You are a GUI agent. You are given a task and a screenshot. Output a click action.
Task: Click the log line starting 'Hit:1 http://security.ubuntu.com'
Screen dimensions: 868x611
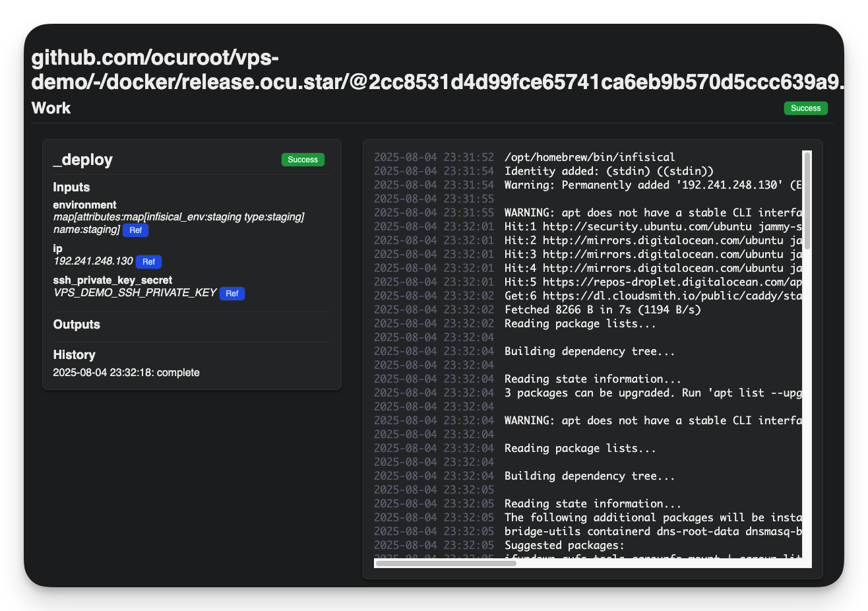pos(653,226)
